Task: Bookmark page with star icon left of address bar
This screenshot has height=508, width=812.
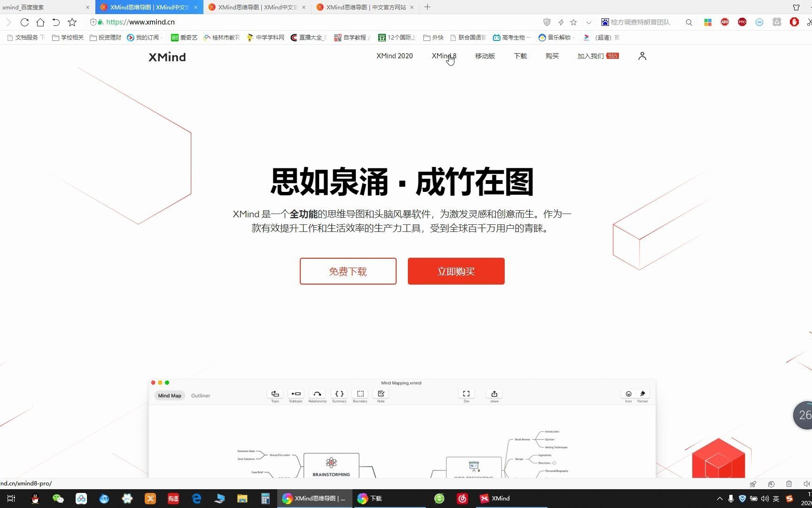Action: click(72, 22)
